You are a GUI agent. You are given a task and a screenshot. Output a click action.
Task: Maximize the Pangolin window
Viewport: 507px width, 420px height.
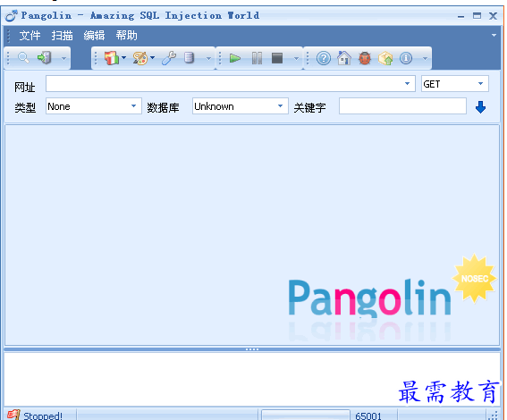(x=477, y=15)
